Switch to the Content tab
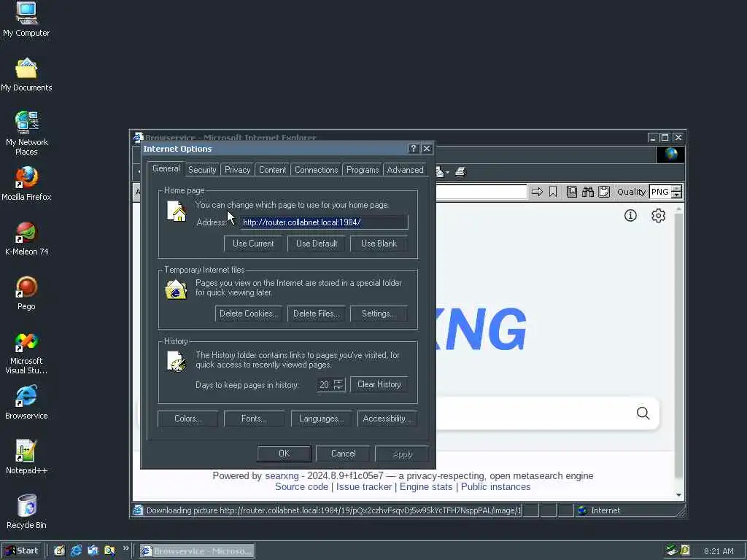Viewport: 747px width, 560px height. (x=273, y=170)
